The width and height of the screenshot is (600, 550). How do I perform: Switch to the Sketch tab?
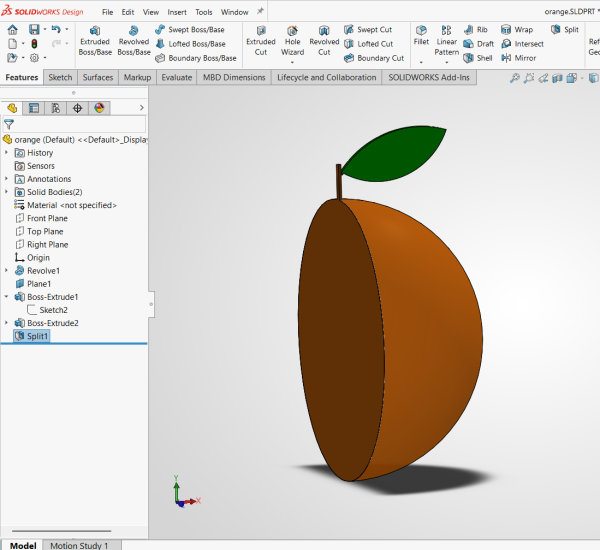(x=60, y=77)
